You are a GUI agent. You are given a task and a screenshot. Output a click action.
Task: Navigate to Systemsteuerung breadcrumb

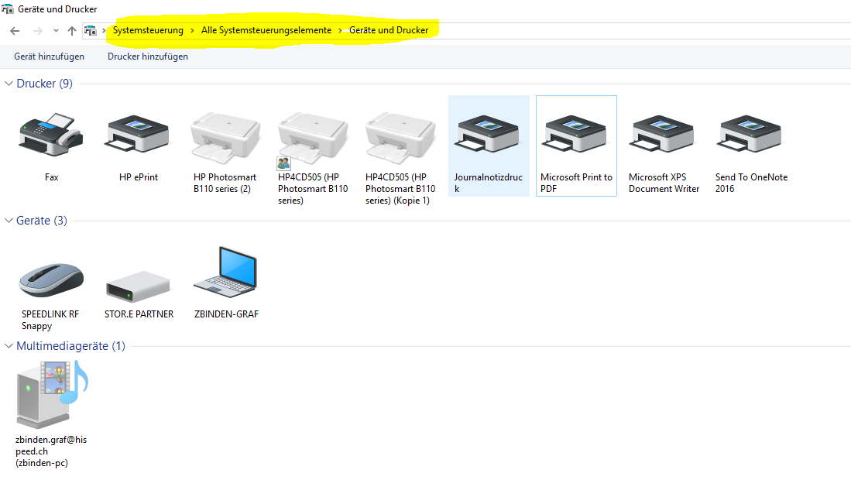point(148,30)
